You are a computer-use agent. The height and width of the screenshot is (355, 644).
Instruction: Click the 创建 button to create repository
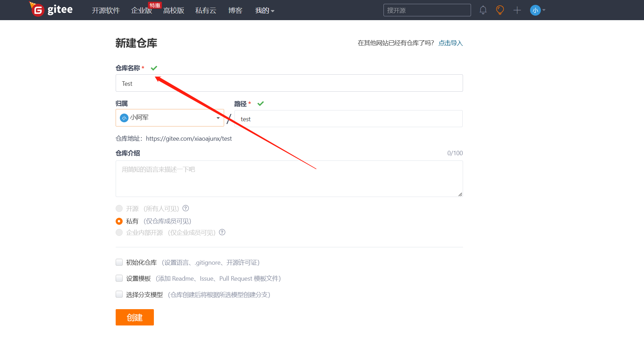(134, 317)
